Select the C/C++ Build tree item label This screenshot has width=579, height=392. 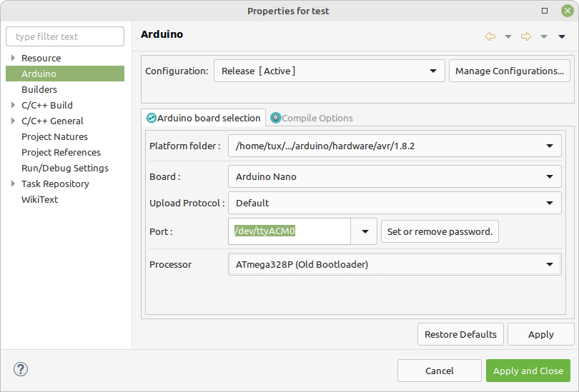[x=47, y=106]
